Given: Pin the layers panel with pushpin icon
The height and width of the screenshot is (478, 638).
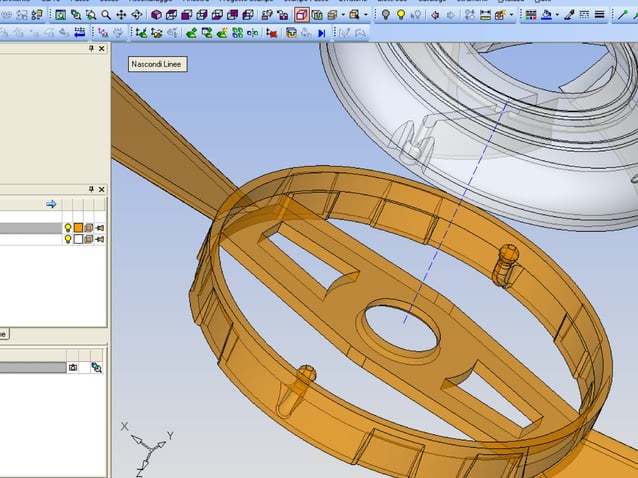Looking at the screenshot, I should pos(91,189).
